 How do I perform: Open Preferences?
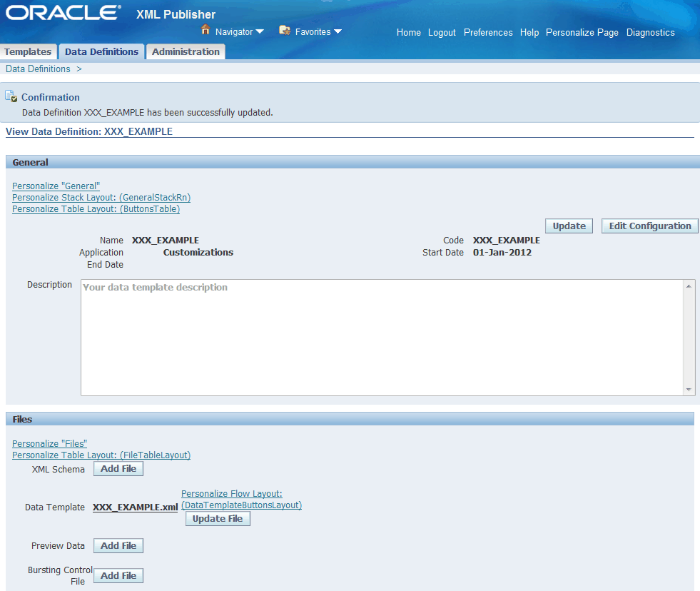(x=488, y=32)
